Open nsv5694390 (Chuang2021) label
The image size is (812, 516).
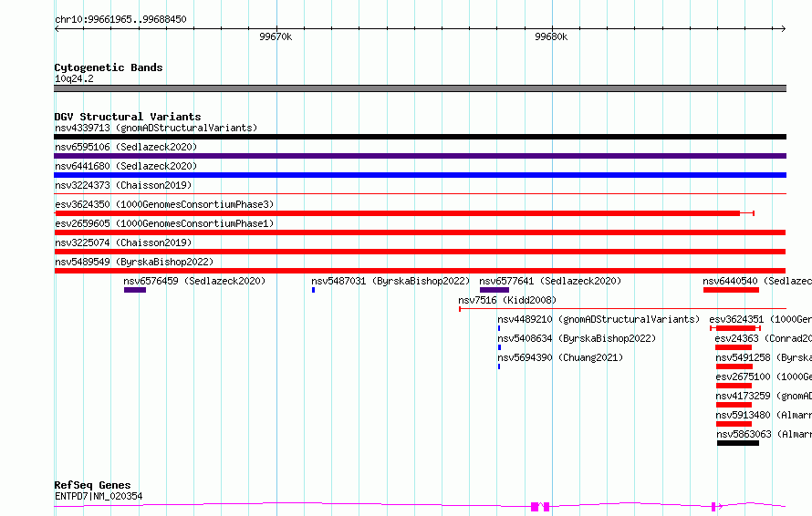(560, 357)
